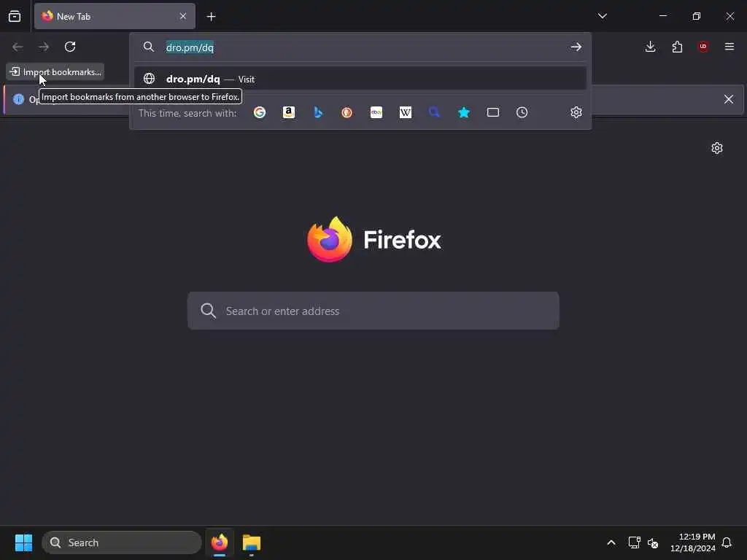Image resolution: width=747 pixels, height=560 pixels.
Task: Open a new tab with the plus button
Action: 211,17
